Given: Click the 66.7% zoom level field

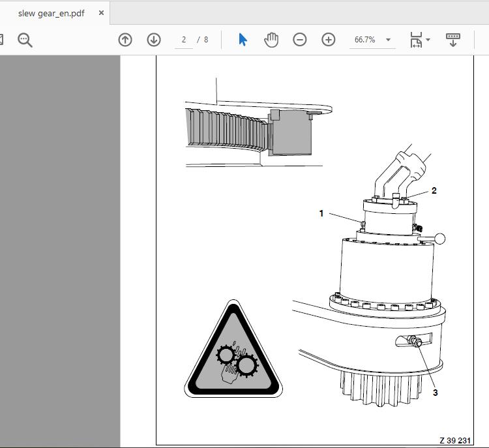Looking at the screenshot, I should 365,40.
